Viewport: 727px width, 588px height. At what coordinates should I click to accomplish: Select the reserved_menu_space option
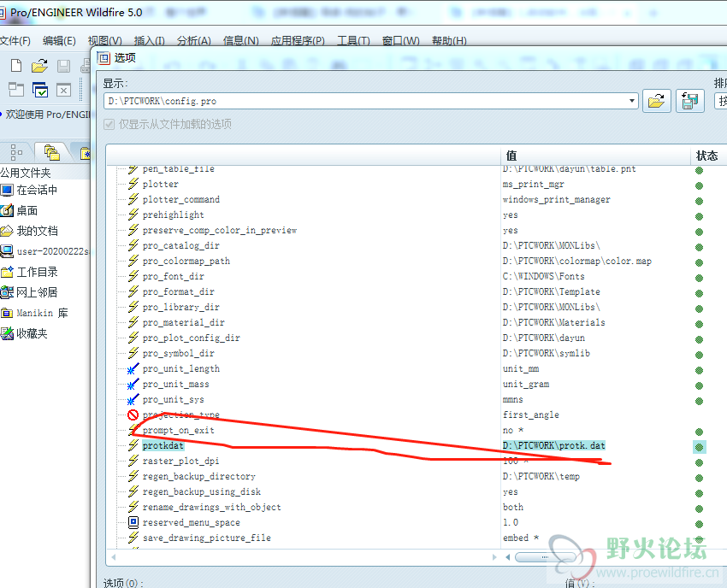pos(191,522)
